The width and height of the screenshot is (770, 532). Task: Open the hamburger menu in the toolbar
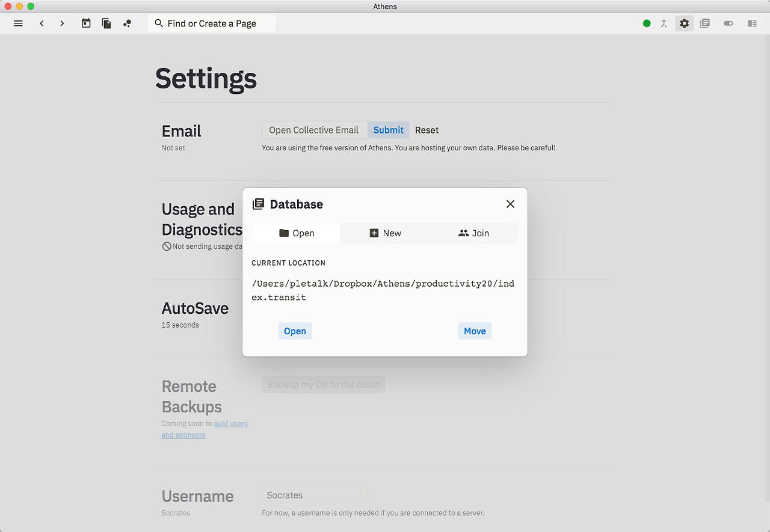(18, 23)
